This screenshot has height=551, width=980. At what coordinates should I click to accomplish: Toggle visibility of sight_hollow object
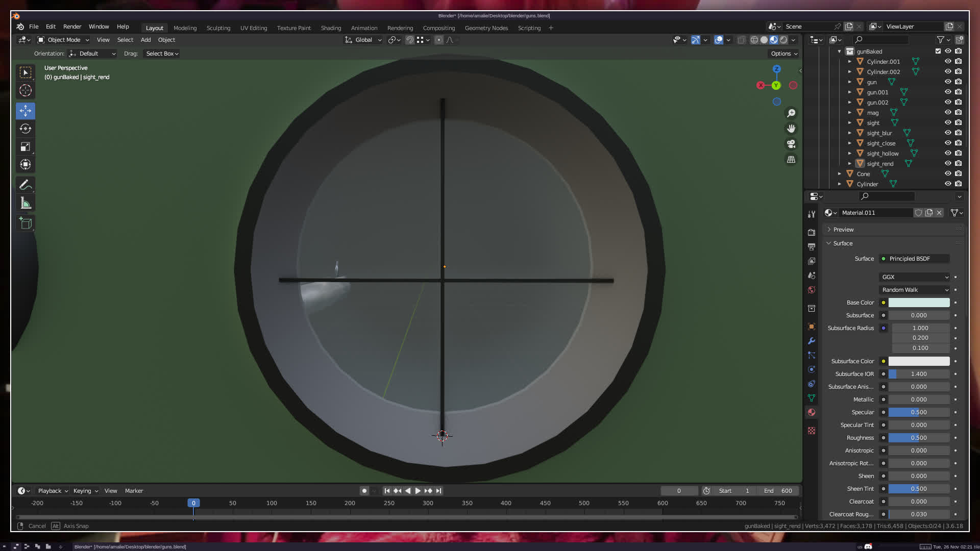tap(948, 153)
